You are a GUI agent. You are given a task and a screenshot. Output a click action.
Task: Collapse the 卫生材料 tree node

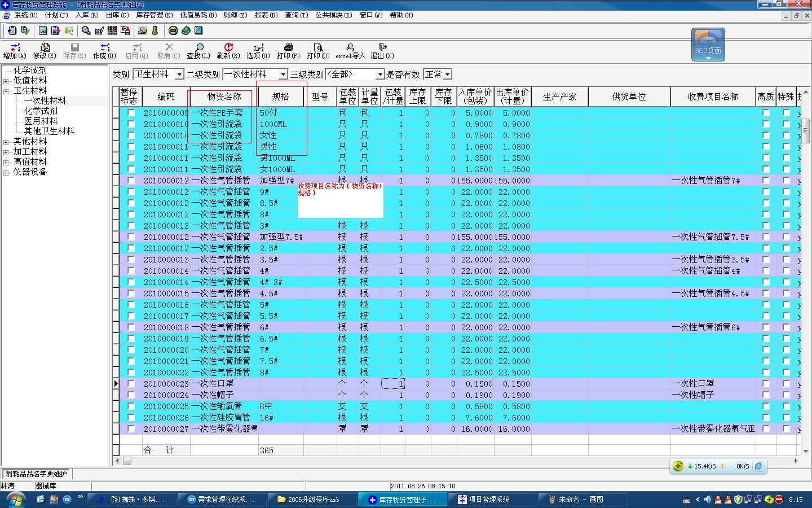click(x=6, y=91)
